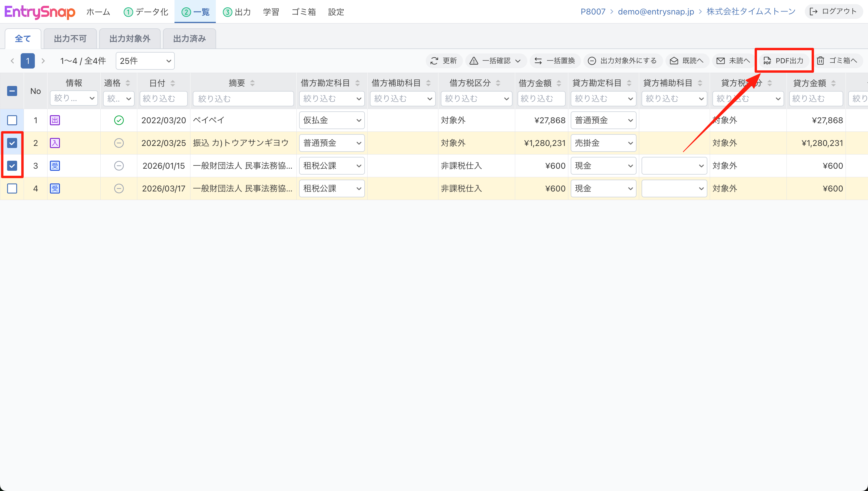Click the PDF出力 button
868x491 pixels.
pos(784,61)
